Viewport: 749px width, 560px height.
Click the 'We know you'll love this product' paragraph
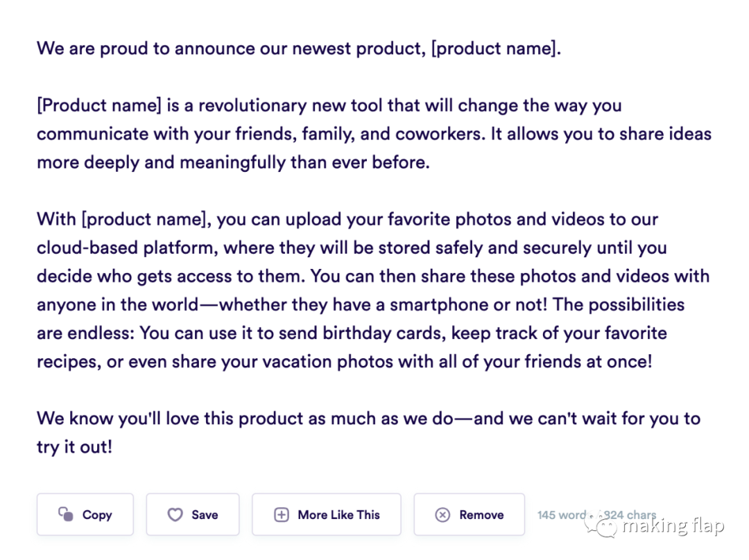click(368, 432)
